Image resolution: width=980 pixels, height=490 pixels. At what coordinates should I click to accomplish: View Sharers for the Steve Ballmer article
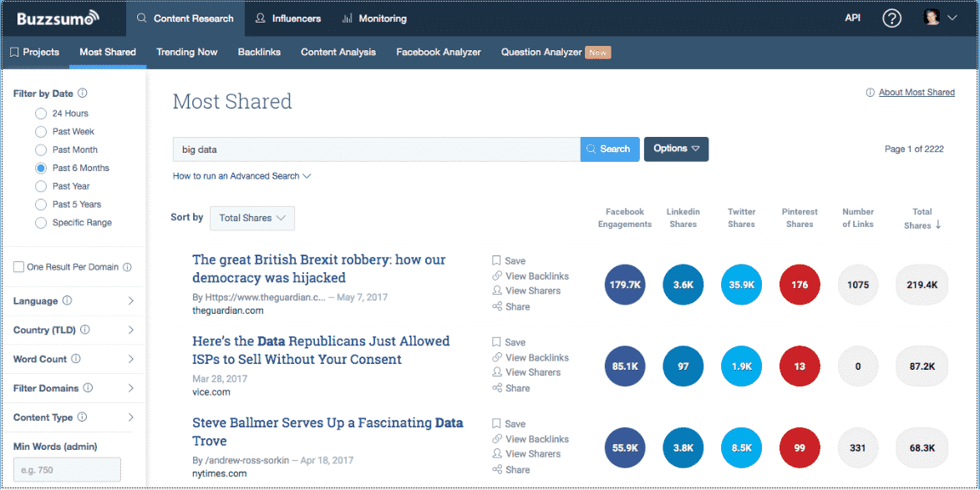[526, 454]
